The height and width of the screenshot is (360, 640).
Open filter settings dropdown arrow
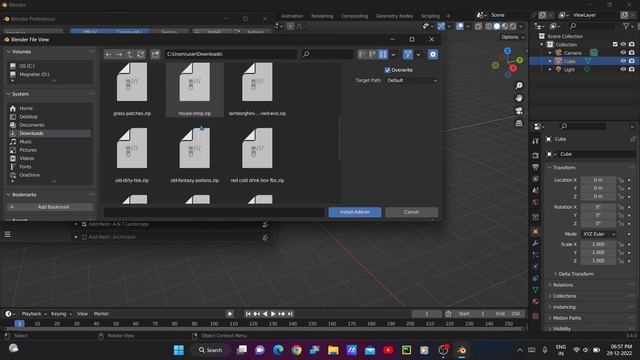coord(418,54)
